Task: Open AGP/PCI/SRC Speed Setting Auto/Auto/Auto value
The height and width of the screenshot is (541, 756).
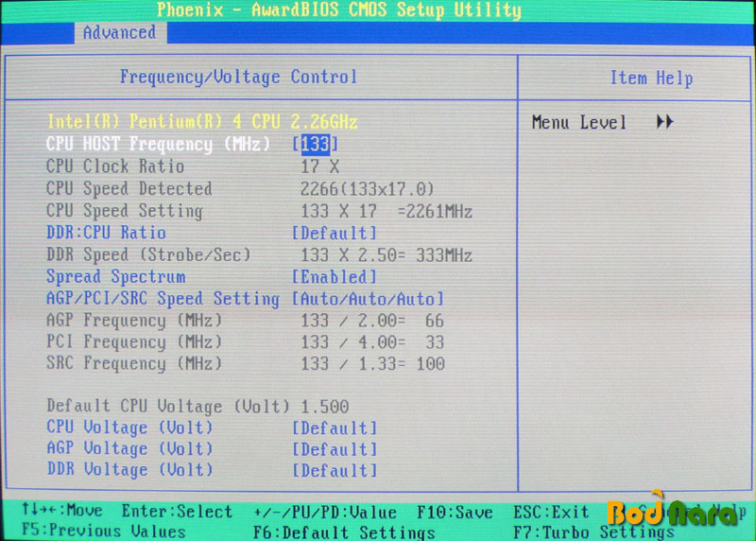Action: (x=368, y=299)
